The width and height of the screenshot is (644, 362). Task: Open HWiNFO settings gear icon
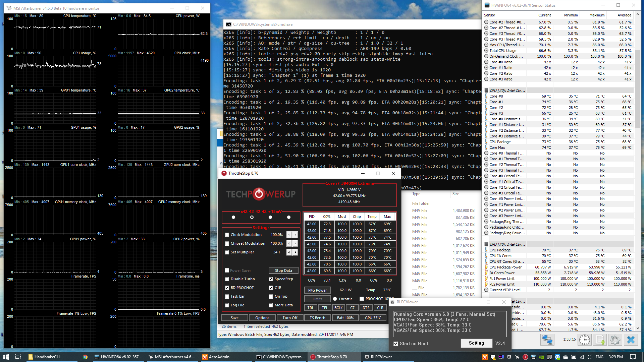click(x=615, y=340)
